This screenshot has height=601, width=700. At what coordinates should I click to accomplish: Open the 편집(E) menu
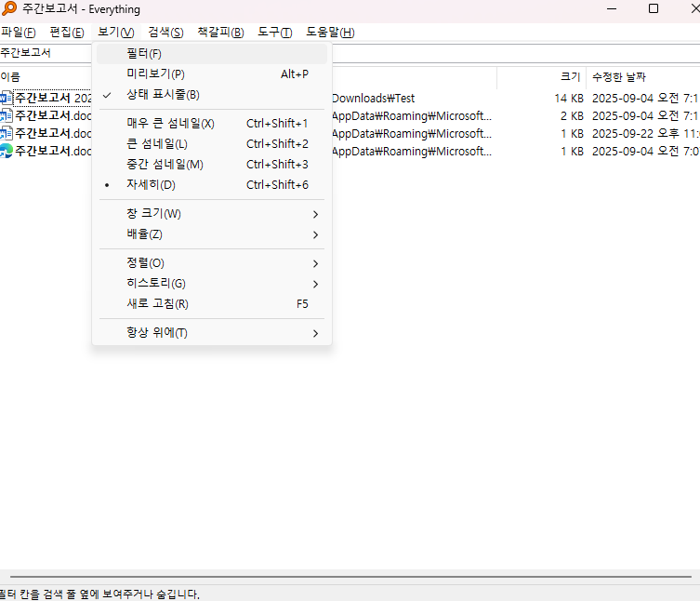click(x=67, y=33)
